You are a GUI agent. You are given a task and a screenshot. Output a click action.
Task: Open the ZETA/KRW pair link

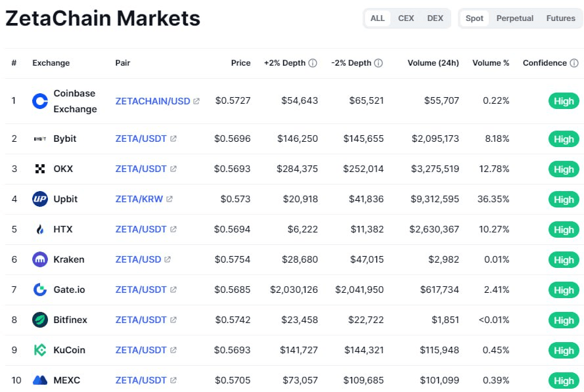tap(139, 199)
